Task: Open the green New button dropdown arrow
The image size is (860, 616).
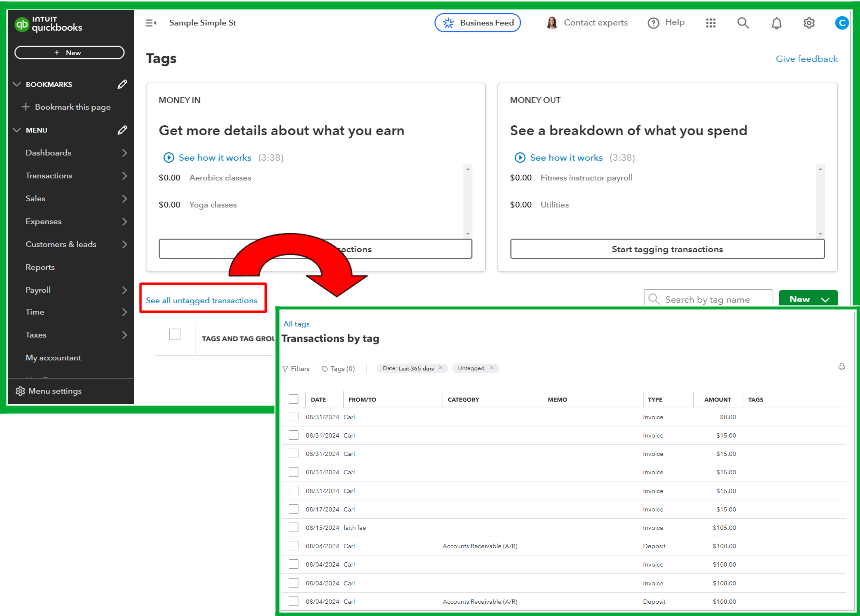Action: coord(825,300)
